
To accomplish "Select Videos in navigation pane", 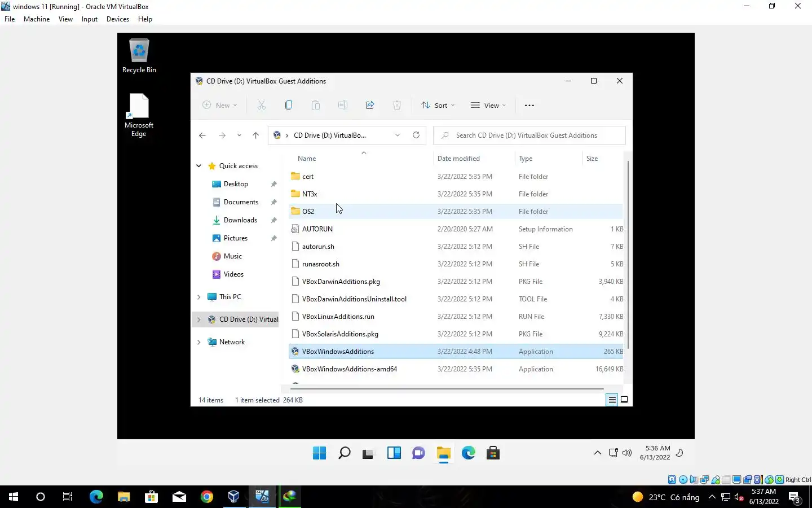I will coord(233,274).
